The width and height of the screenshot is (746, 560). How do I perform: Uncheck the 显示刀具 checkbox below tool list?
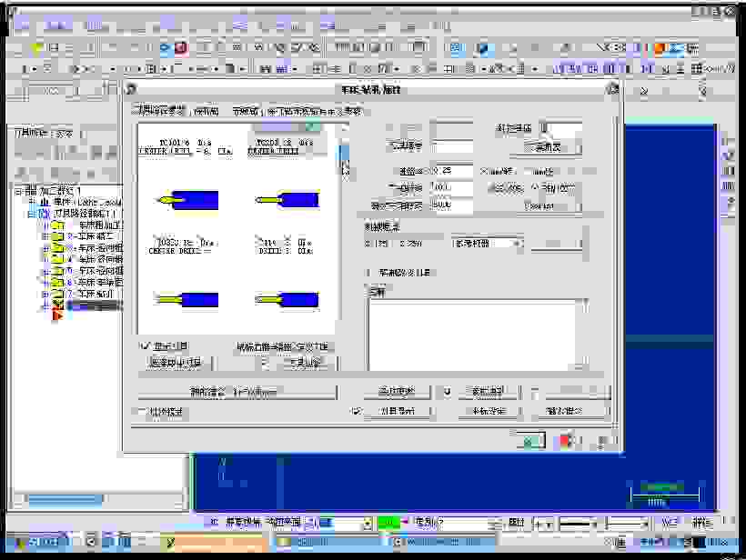click(146, 346)
